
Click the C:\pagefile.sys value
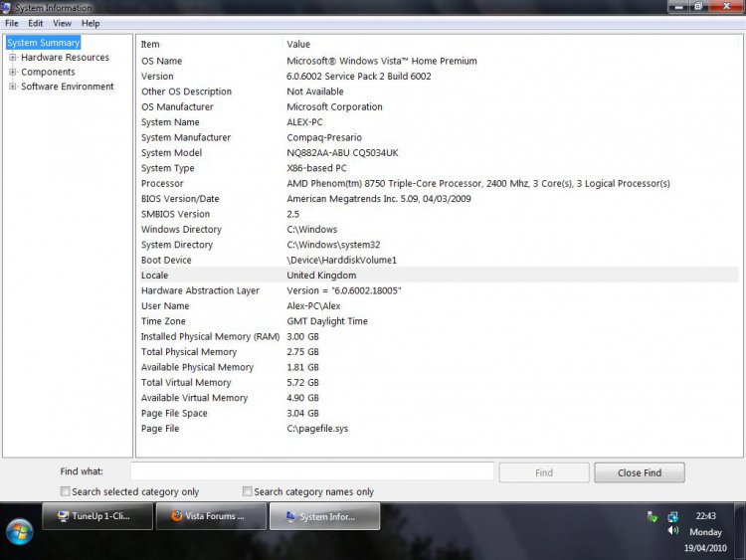tap(317, 429)
